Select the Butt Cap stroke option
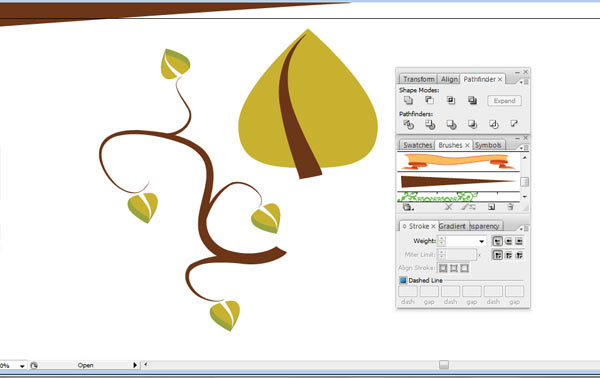600x378 pixels. pos(497,241)
